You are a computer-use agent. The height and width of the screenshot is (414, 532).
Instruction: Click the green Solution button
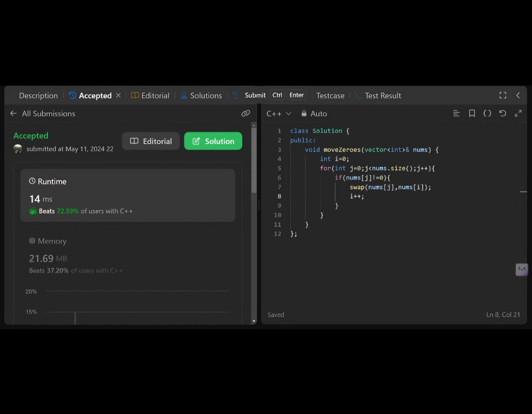click(x=213, y=141)
